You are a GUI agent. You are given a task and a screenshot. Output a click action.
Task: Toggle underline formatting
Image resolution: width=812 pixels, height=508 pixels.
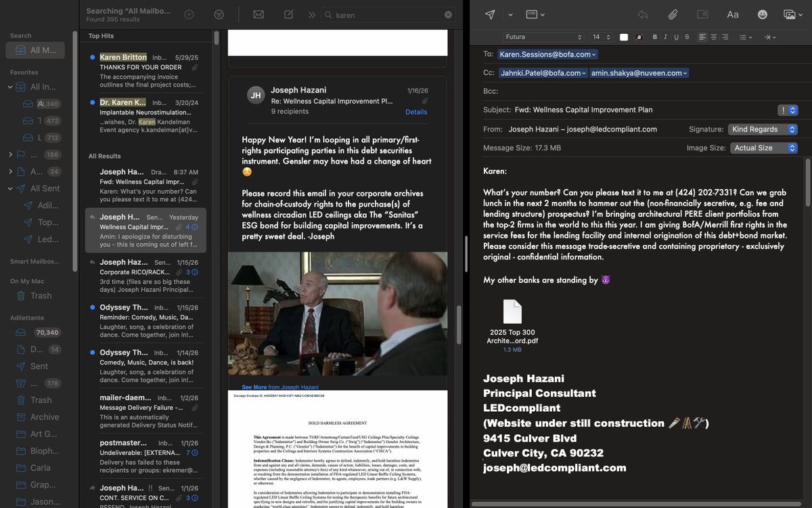pos(677,37)
